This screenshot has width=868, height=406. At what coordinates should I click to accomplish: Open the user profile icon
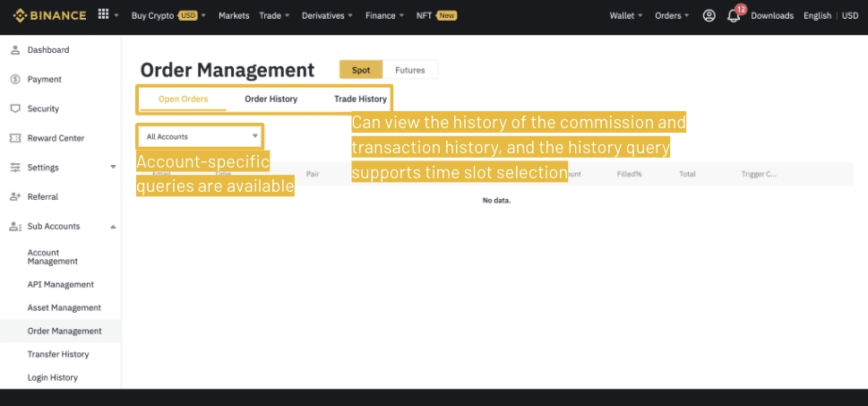point(709,15)
